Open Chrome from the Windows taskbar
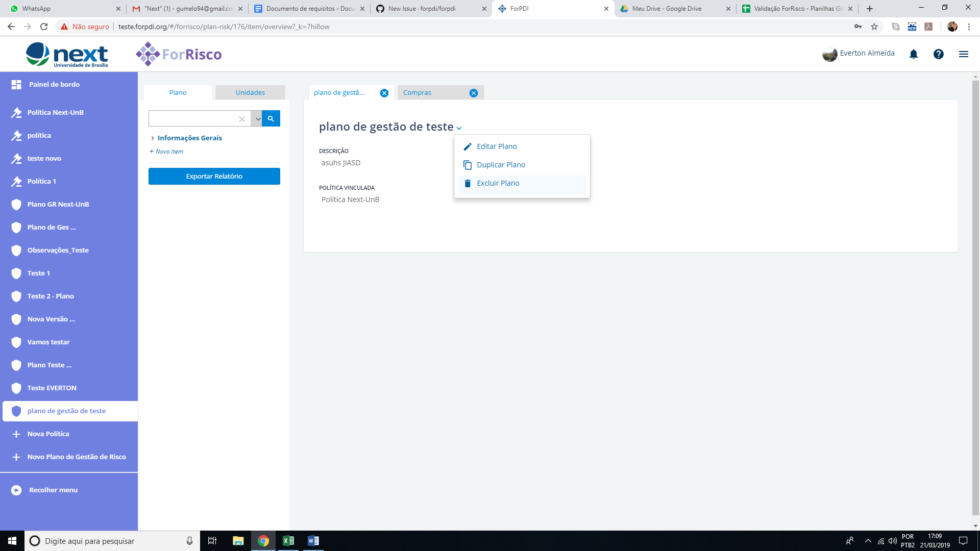980x551 pixels. tap(263, 541)
